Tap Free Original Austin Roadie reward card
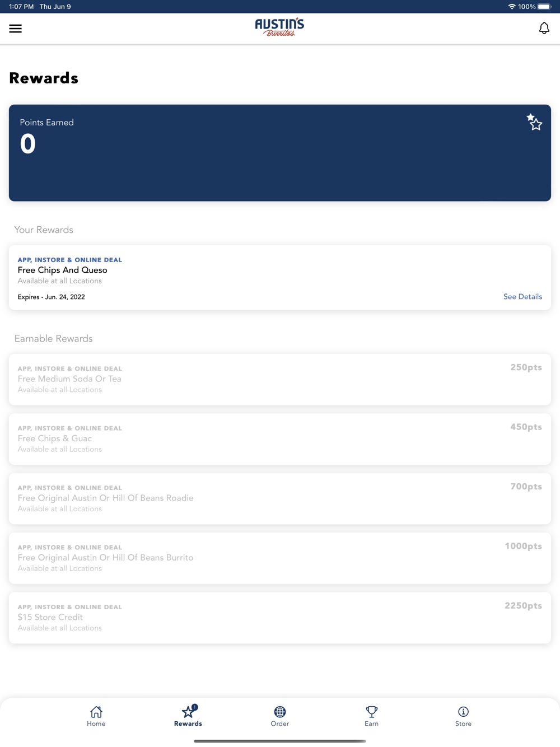 pos(280,498)
